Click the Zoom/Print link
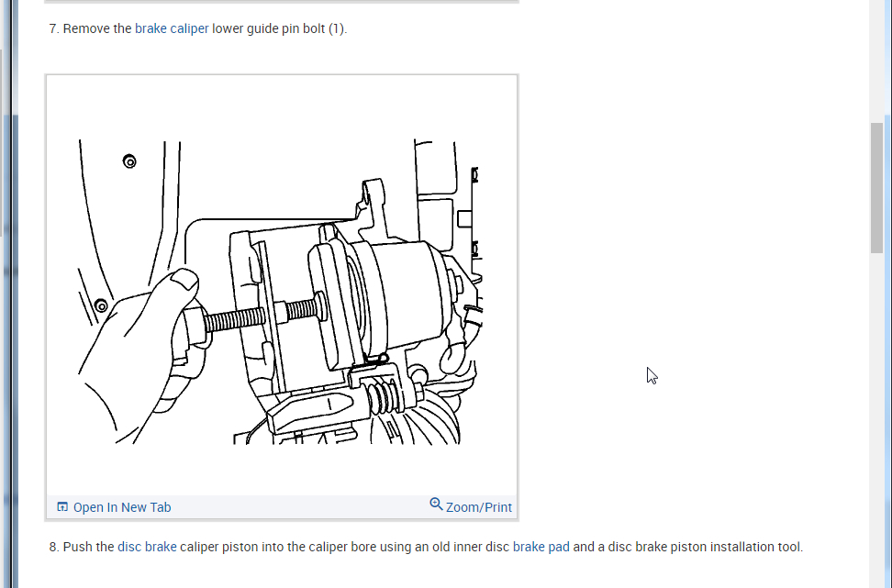The width and height of the screenshot is (892, 588). tap(478, 507)
